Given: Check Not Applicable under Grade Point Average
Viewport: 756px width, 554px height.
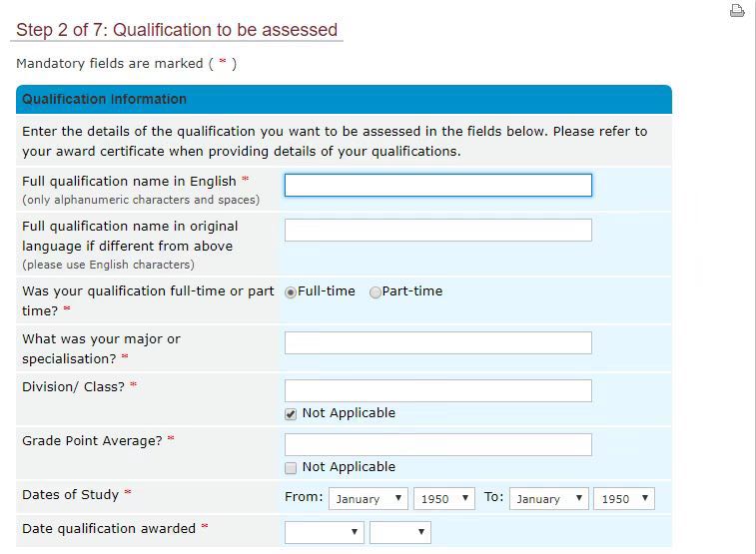Looking at the screenshot, I should coord(291,468).
